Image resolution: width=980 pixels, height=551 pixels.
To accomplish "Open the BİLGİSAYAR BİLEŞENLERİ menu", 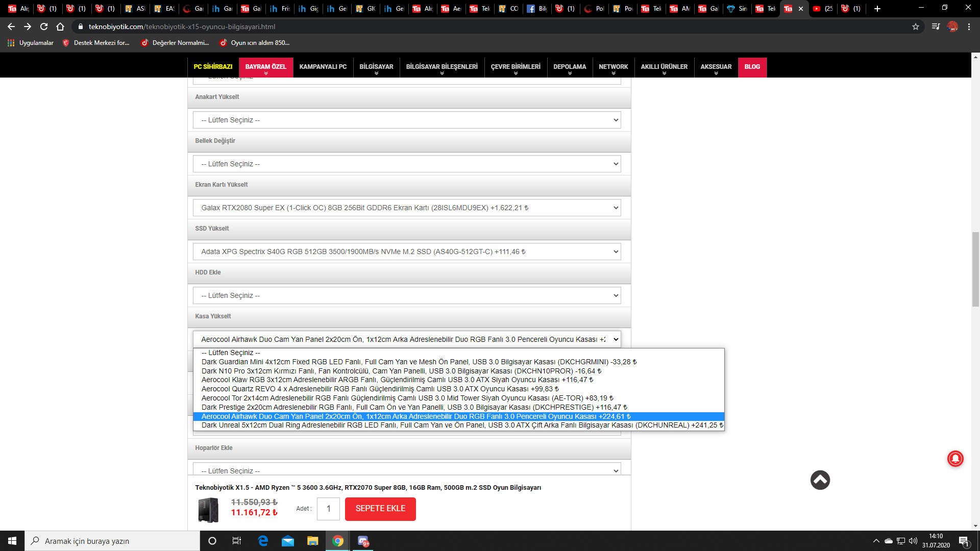I will point(442,67).
